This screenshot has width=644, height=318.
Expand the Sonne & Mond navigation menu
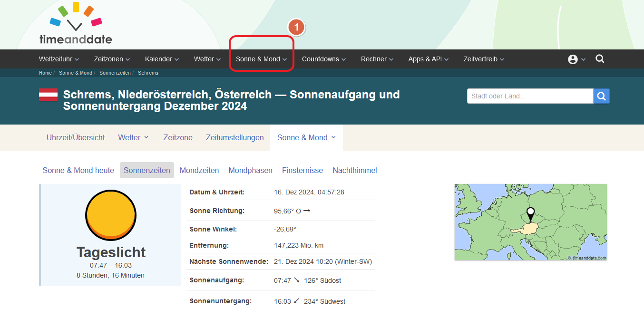tap(261, 59)
